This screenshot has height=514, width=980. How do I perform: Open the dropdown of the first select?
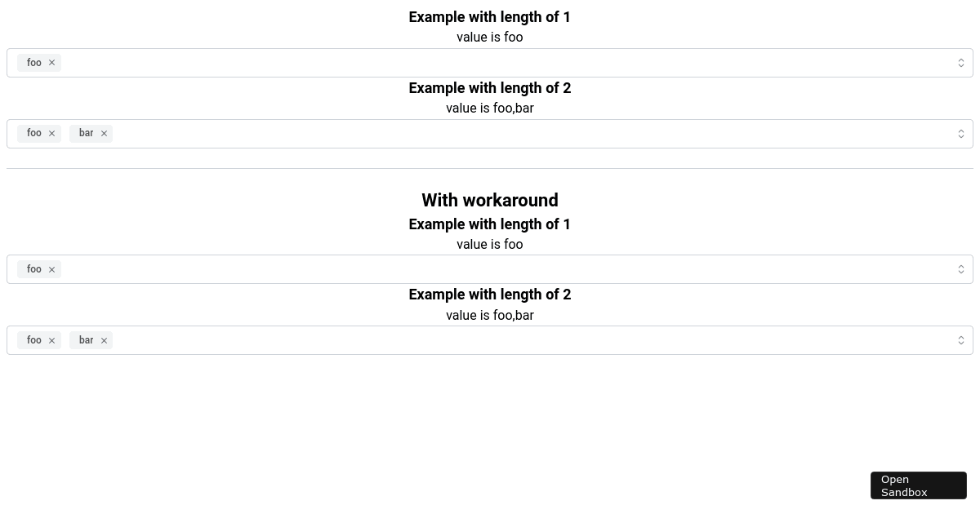coord(961,63)
